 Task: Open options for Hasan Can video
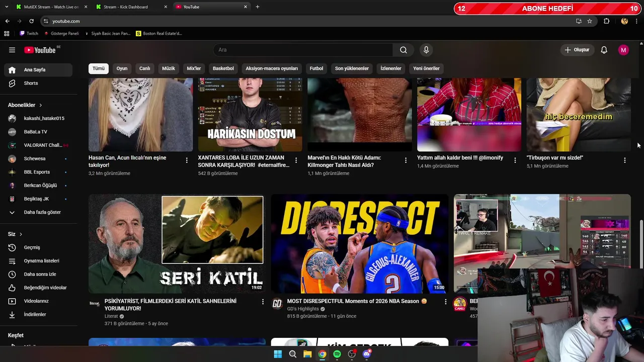coord(187,160)
